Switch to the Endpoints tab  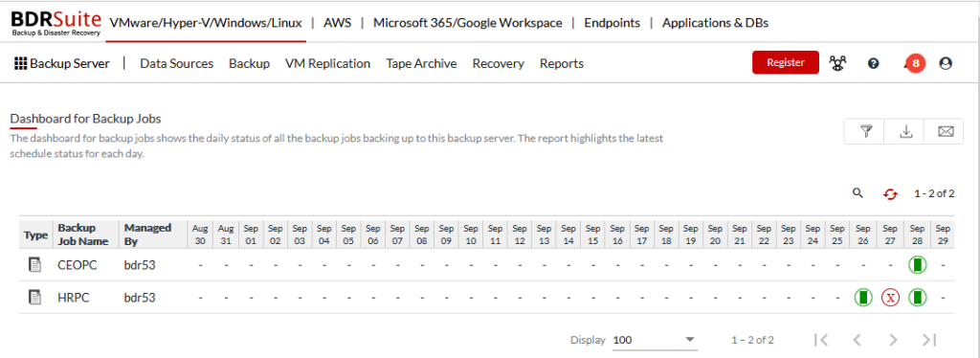pos(612,23)
